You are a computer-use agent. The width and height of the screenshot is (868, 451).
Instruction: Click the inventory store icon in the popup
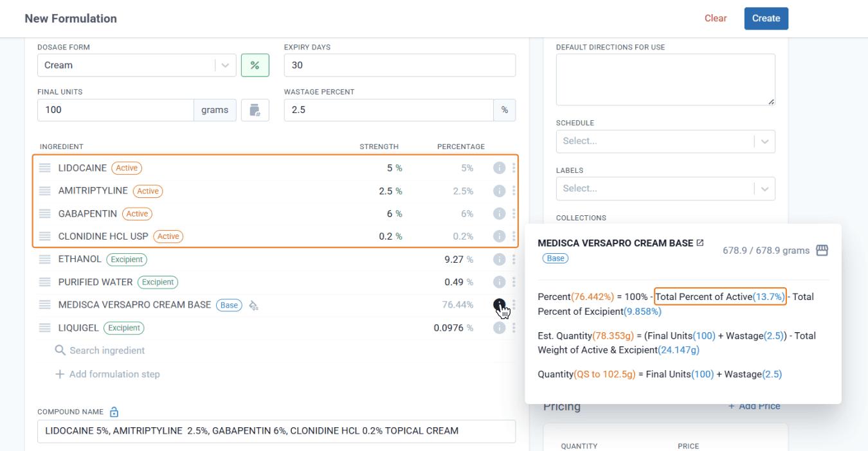[822, 251]
